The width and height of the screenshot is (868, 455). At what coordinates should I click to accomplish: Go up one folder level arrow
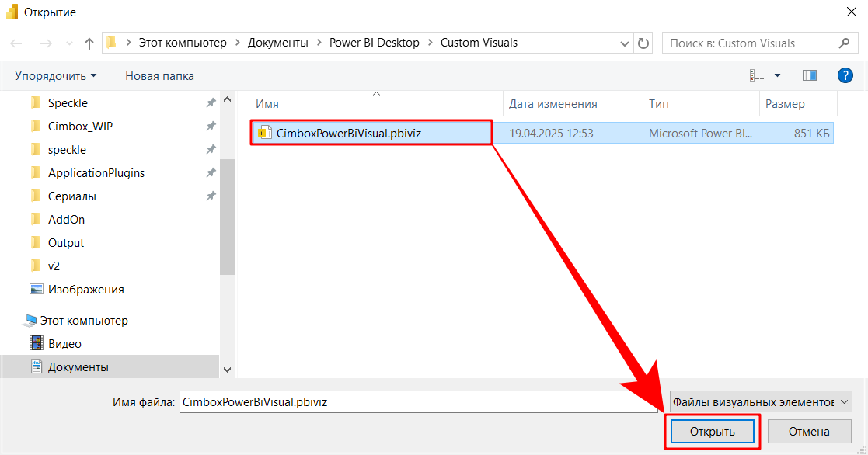89,43
